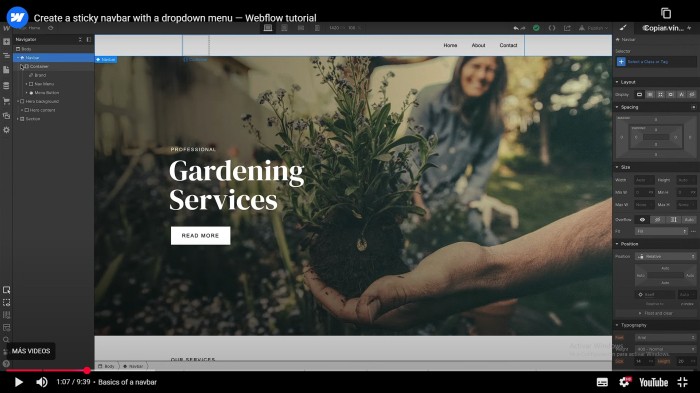Set display to Flex
The width and height of the screenshot is (700, 393).
pyautogui.click(x=650, y=95)
